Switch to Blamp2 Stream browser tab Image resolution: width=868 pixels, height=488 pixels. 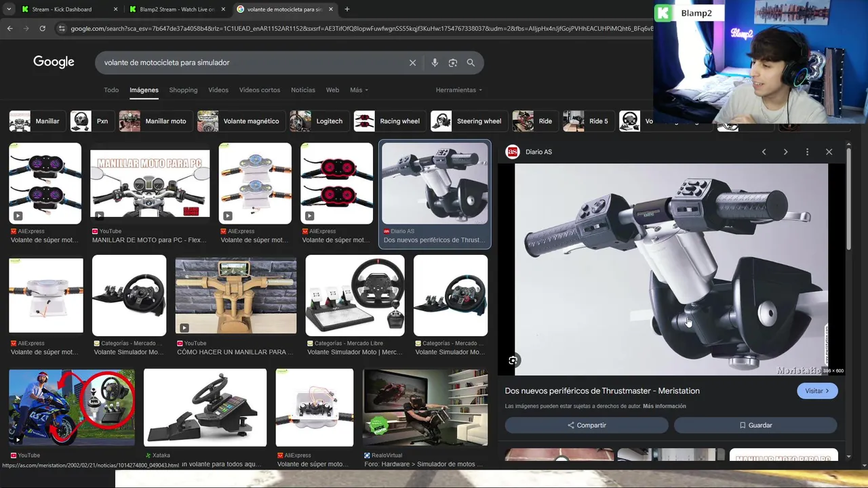click(176, 9)
